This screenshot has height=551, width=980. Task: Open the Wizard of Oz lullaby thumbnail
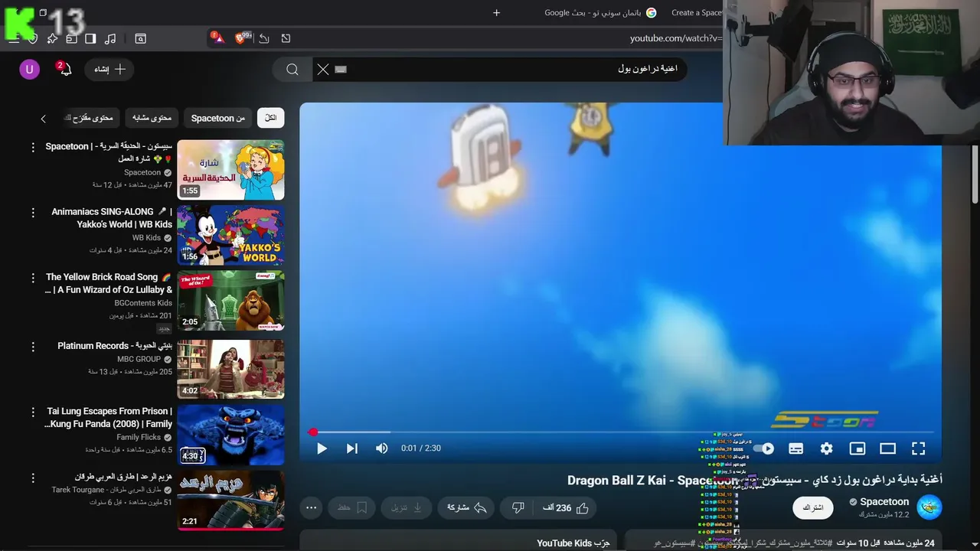tap(230, 301)
